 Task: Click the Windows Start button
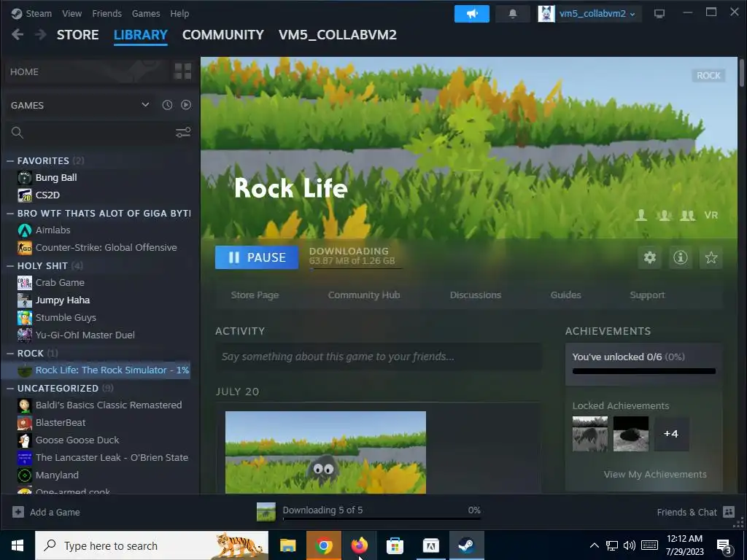[18, 545]
